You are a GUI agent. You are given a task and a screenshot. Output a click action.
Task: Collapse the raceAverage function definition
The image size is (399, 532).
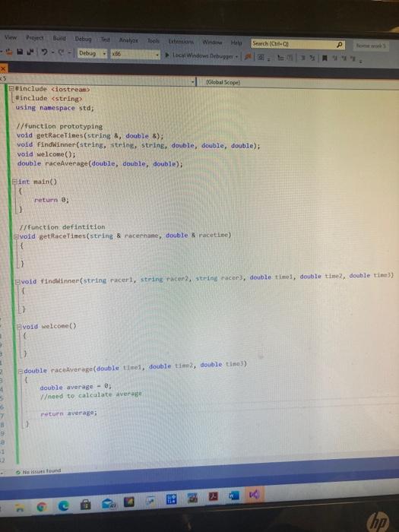click(x=21, y=371)
